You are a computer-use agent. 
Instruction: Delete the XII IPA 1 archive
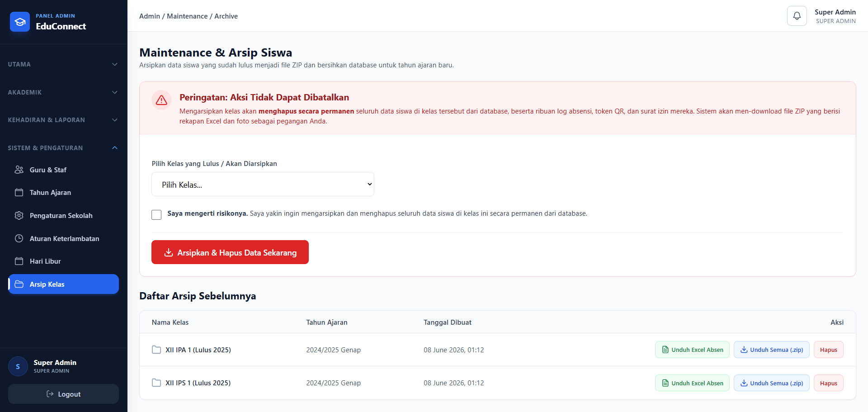coord(828,350)
